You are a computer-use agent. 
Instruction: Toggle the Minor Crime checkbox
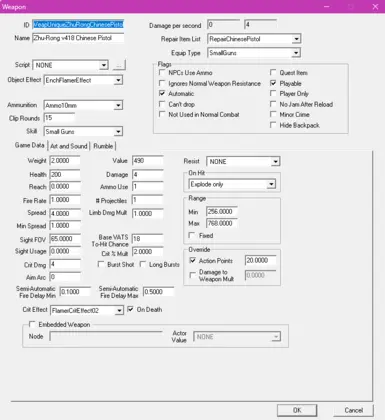(x=273, y=114)
